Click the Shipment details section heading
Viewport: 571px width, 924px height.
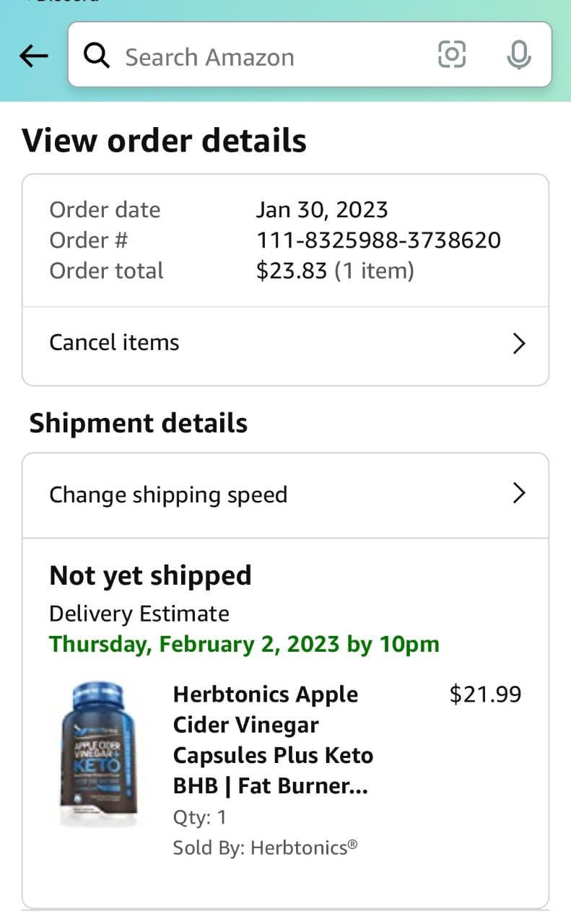pos(138,423)
